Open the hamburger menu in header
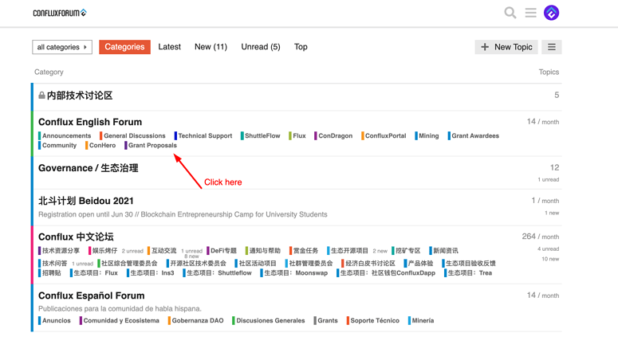 point(530,13)
